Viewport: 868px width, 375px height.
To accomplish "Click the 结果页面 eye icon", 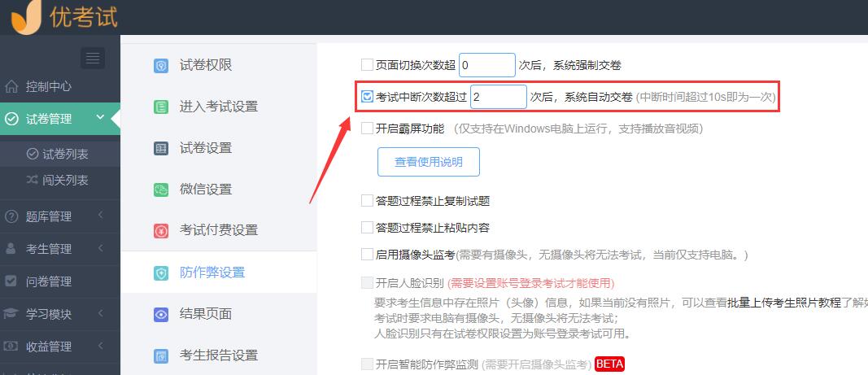I will click(161, 315).
